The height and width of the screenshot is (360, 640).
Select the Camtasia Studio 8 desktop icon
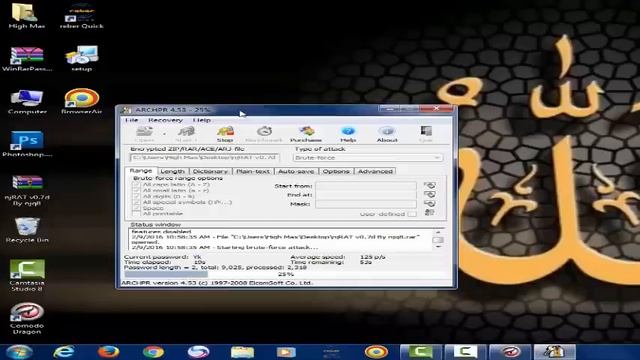click(x=27, y=276)
